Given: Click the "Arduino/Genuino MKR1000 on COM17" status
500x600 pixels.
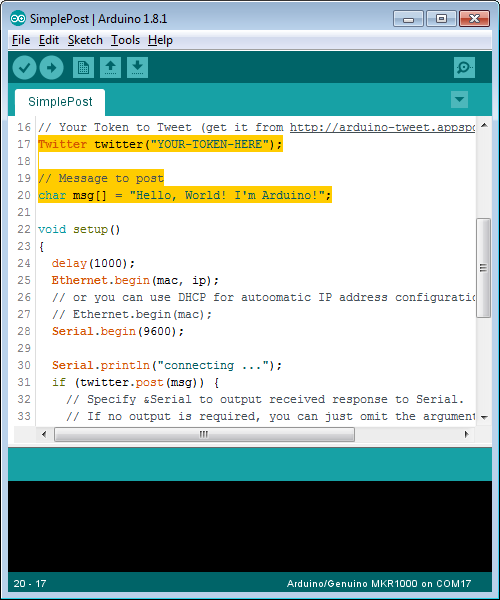Looking at the screenshot, I should [379, 584].
